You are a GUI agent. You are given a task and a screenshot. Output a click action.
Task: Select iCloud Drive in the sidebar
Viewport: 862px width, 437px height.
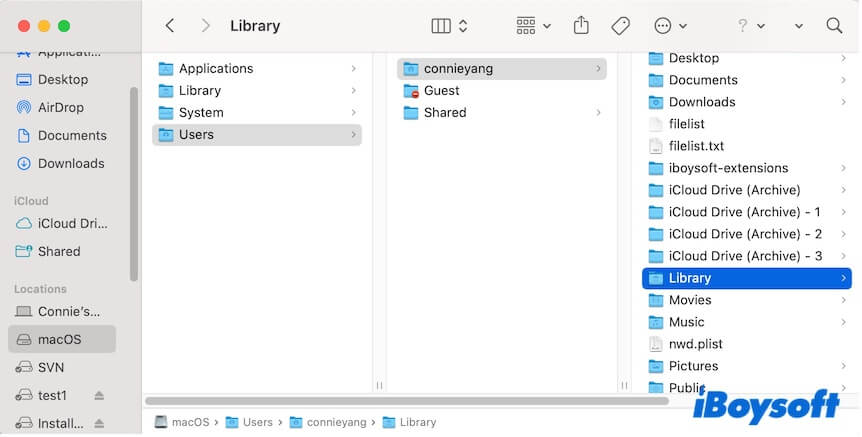[72, 223]
